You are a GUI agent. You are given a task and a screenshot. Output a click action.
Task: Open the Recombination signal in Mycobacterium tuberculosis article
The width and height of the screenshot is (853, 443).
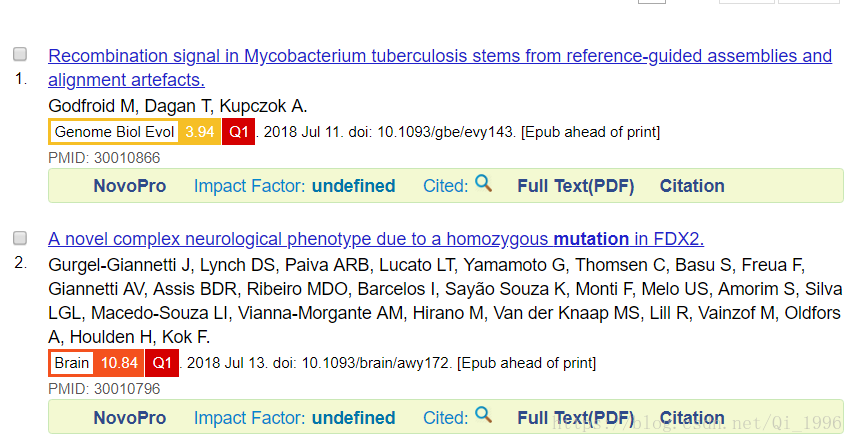pyautogui.click(x=440, y=67)
